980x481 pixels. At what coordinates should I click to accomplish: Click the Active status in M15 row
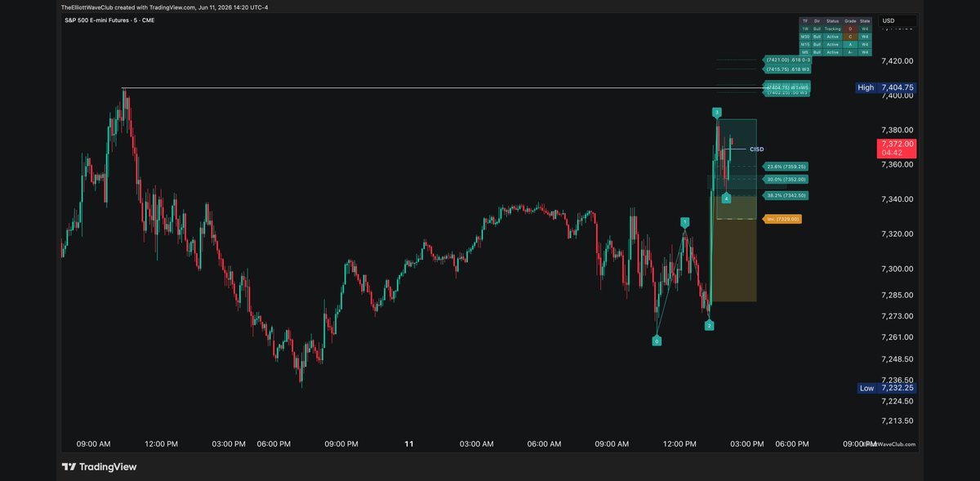click(x=832, y=44)
